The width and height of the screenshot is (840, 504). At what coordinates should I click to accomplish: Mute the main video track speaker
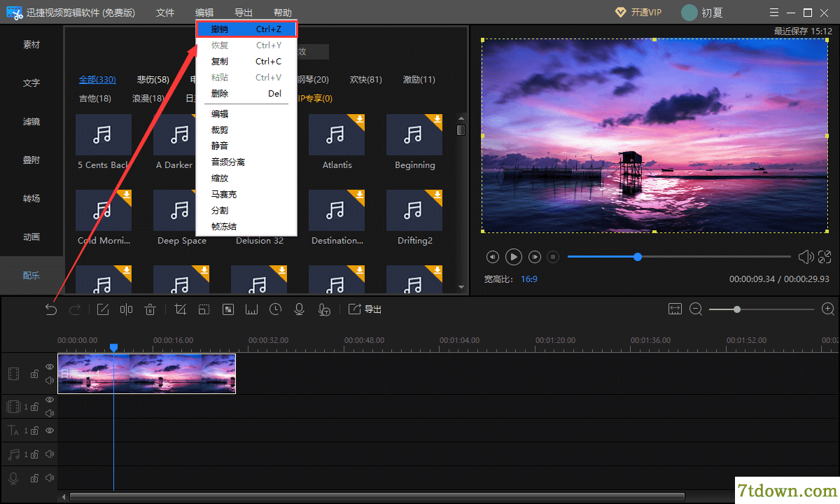click(x=50, y=381)
